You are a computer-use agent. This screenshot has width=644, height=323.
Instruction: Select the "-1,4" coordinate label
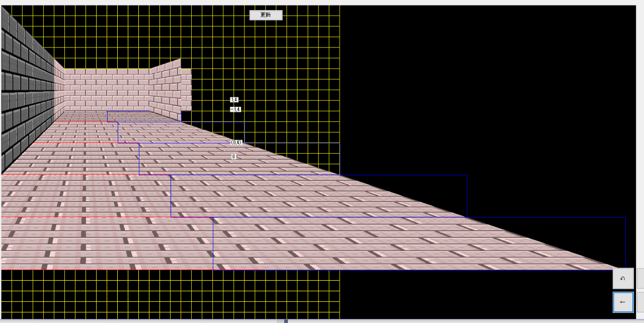pos(235,109)
